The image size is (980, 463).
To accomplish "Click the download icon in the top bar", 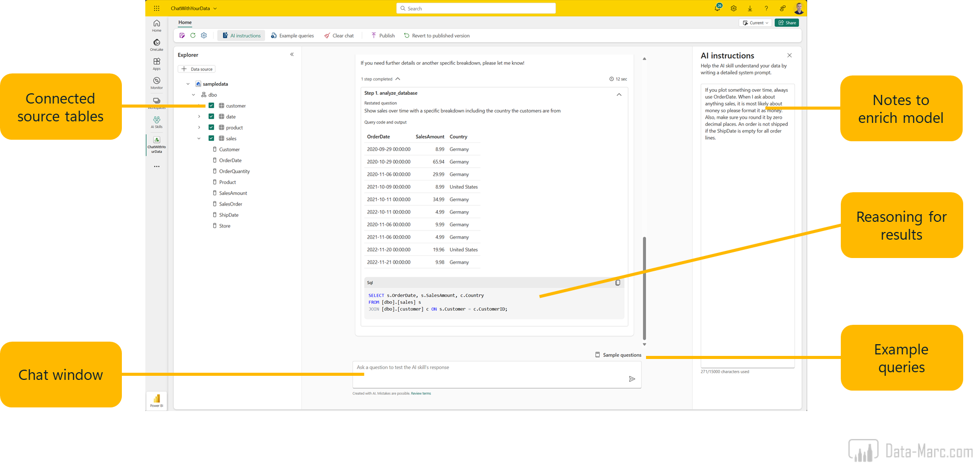I will 750,8.
